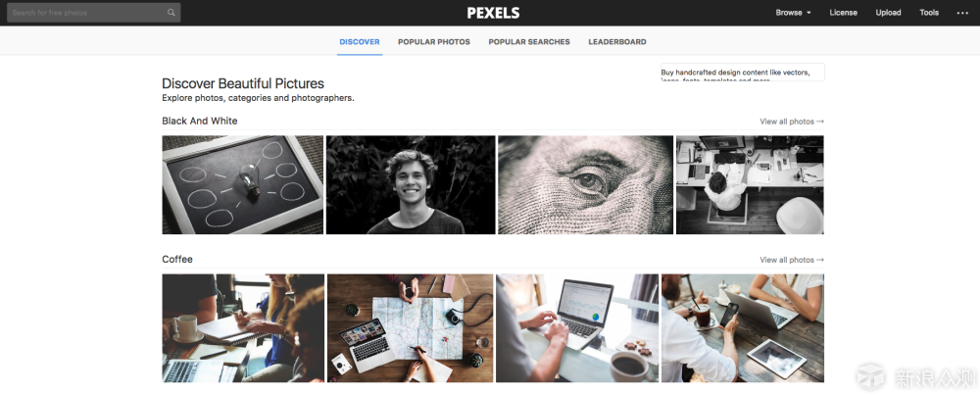Screen dimensions: 980x395
Task: Open the three-dots more menu
Action: coord(962,13)
